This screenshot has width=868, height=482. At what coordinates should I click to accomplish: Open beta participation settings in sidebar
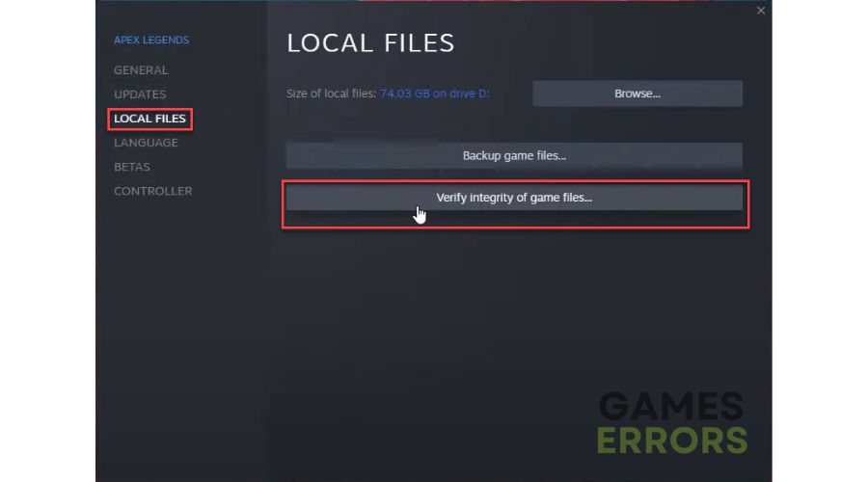132,167
